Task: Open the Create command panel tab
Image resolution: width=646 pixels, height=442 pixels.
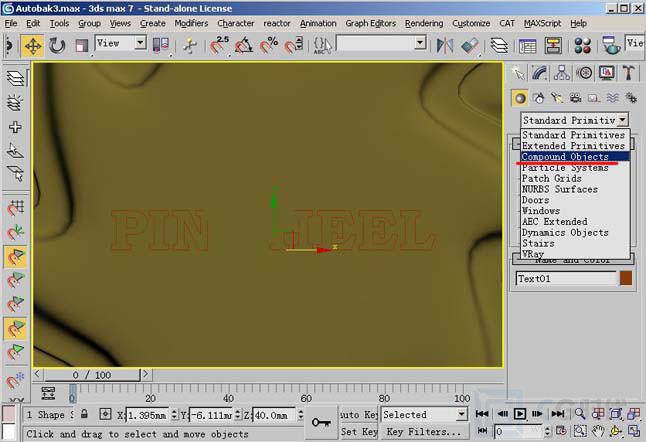Action: pos(518,73)
